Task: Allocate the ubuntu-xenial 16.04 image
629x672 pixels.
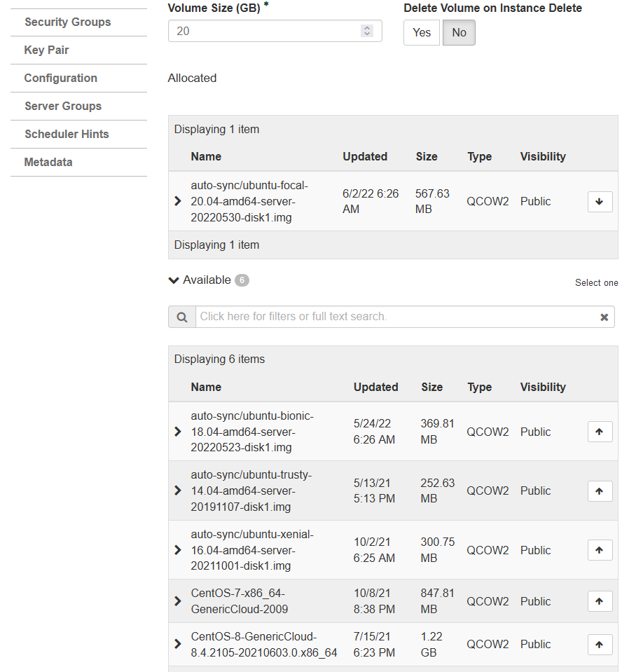Action: coord(600,550)
